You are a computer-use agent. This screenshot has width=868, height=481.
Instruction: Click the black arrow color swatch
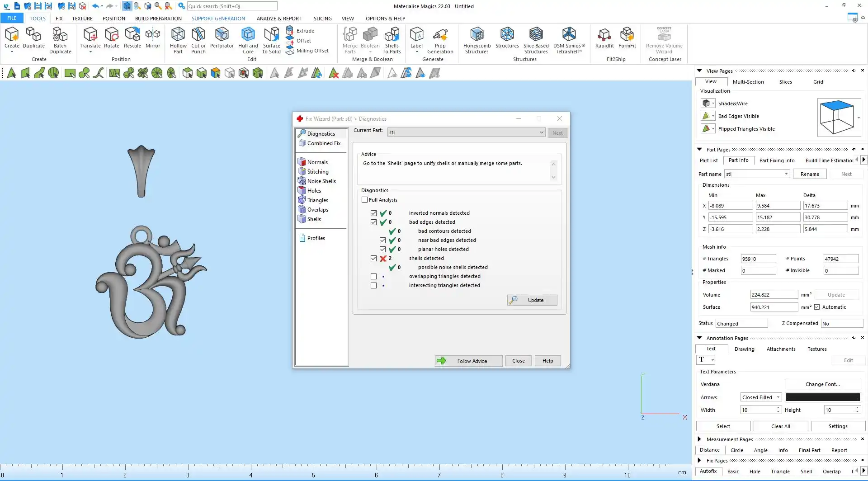coord(822,397)
